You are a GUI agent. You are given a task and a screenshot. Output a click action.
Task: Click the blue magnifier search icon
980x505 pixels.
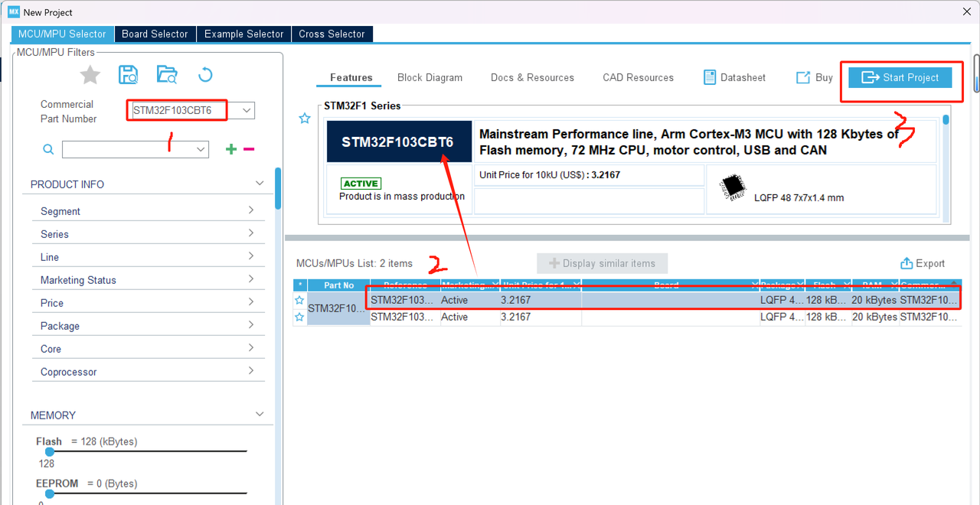coord(48,149)
